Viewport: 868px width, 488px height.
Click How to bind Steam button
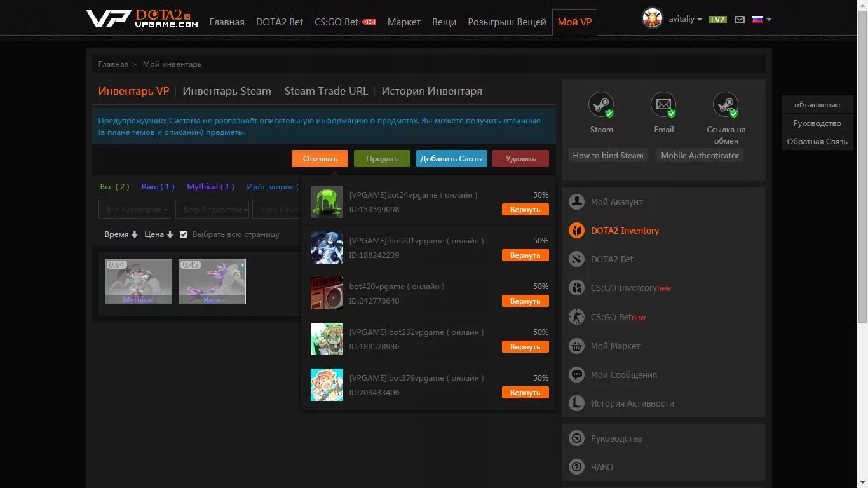click(608, 155)
